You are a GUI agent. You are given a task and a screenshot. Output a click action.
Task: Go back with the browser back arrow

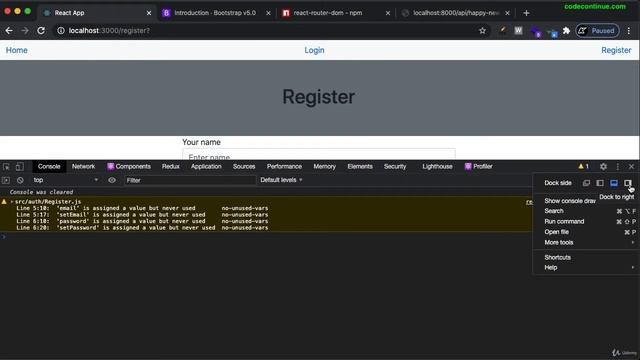click(9, 31)
